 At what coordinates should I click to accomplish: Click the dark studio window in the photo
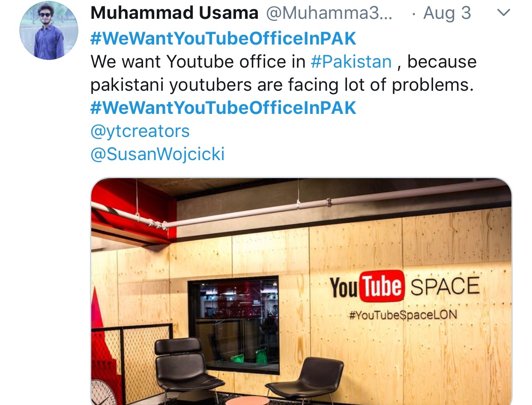[x=233, y=326]
